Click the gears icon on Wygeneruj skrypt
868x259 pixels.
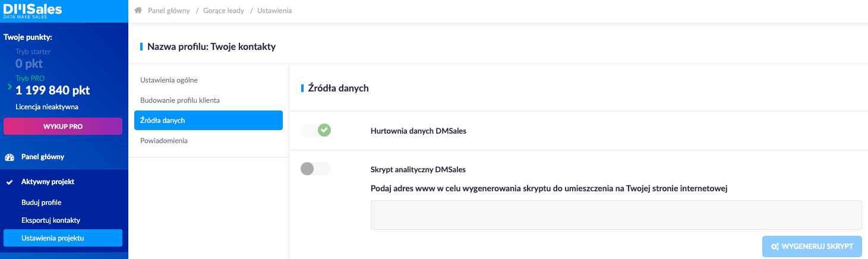coord(775,246)
